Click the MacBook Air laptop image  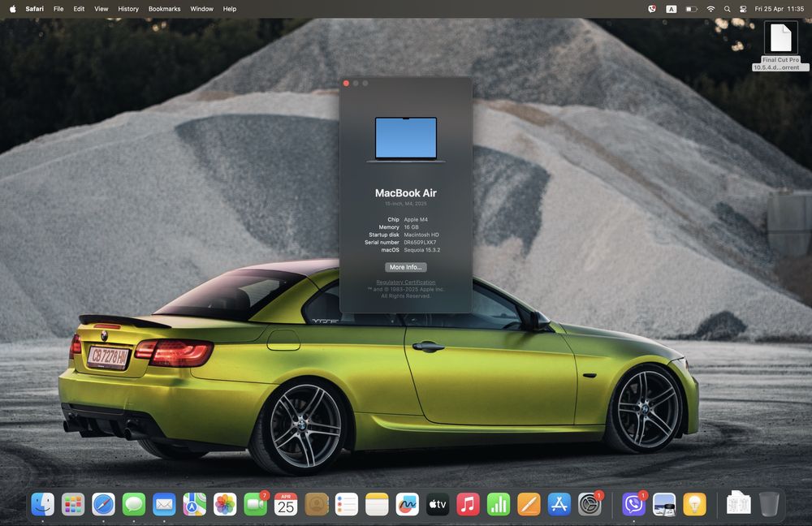pyautogui.click(x=406, y=140)
